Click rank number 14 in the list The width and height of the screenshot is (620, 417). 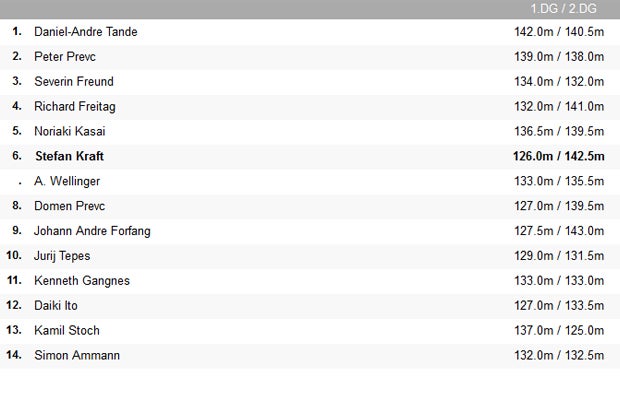14,355
